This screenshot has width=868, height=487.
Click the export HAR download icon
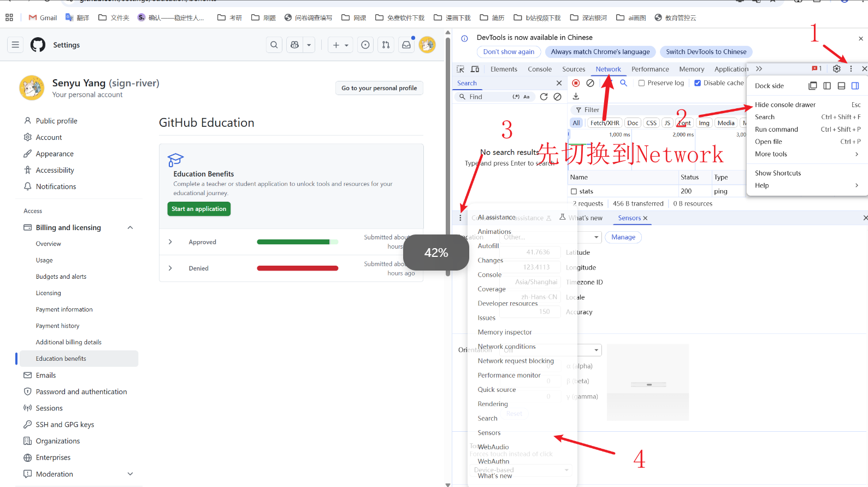pyautogui.click(x=576, y=96)
